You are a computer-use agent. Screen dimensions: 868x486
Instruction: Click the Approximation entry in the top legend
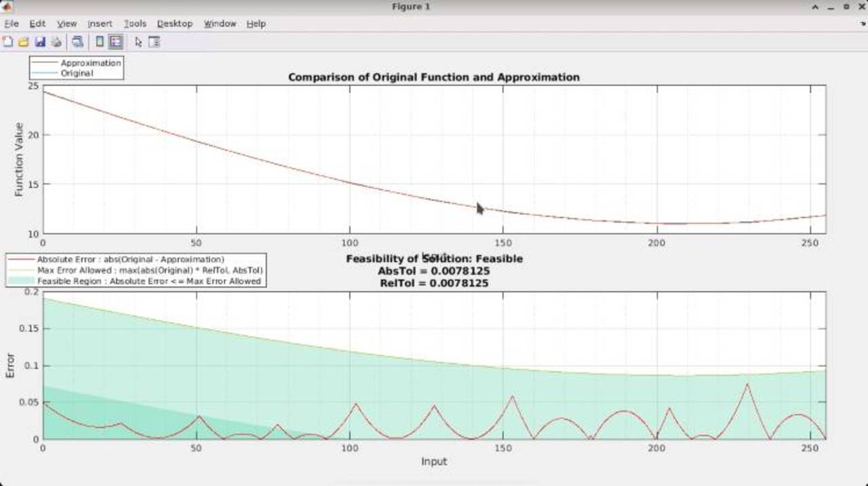point(90,63)
